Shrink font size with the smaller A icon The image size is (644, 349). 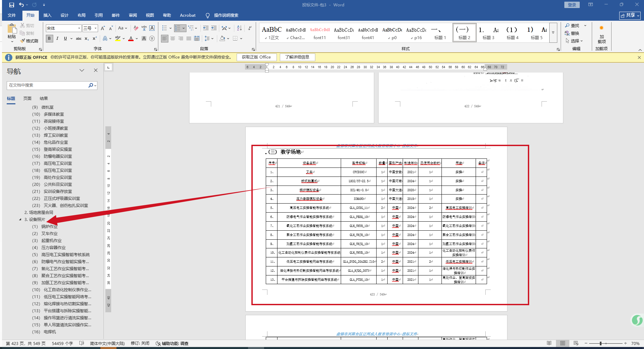click(x=111, y=28)
